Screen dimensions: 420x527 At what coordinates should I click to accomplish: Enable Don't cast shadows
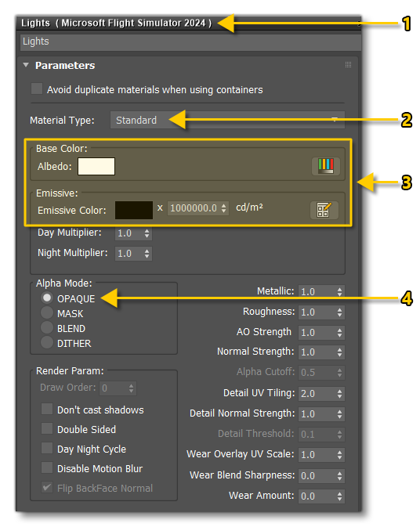click(47, 409)
